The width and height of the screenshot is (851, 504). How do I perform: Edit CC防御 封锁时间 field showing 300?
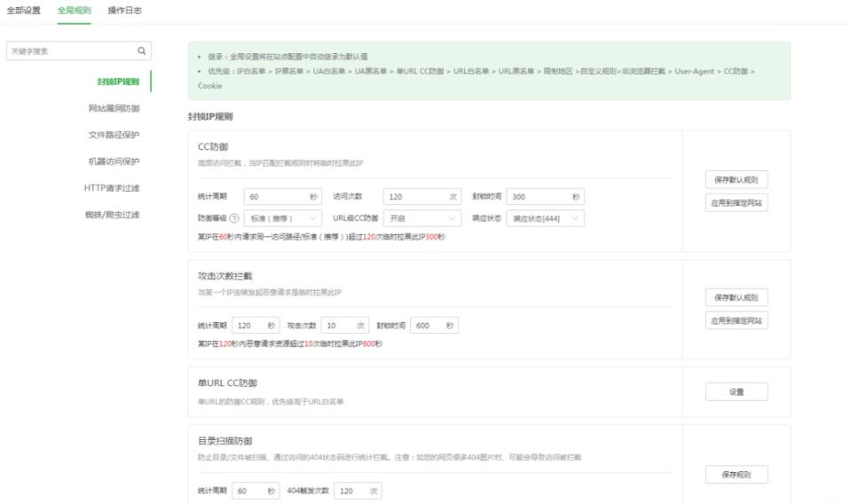coord(546,196)
